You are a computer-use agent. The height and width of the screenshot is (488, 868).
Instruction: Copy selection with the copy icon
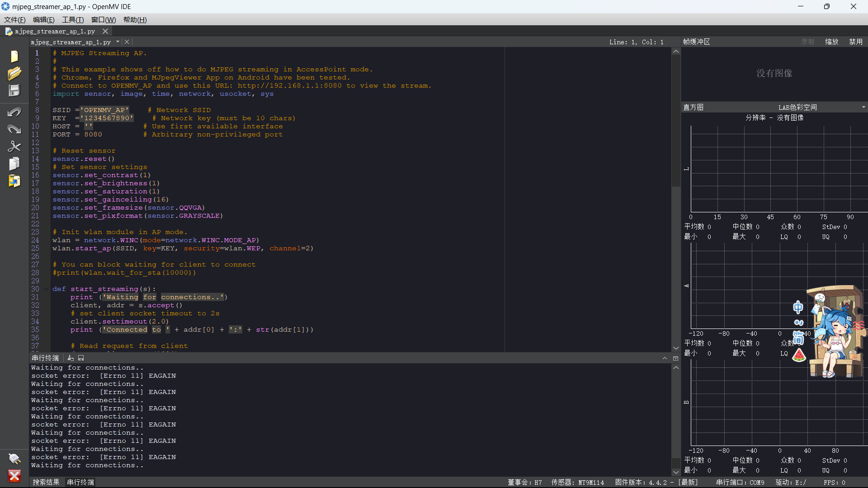tap(14, 164)
